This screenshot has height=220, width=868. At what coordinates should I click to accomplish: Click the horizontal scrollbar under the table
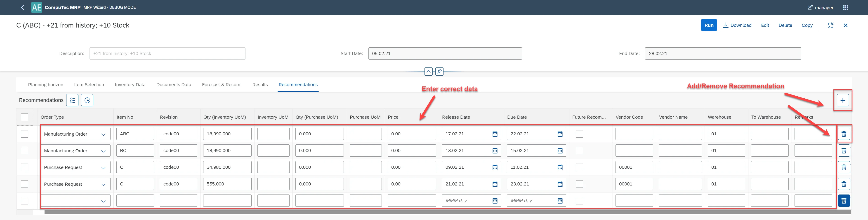tap(438, 212)
